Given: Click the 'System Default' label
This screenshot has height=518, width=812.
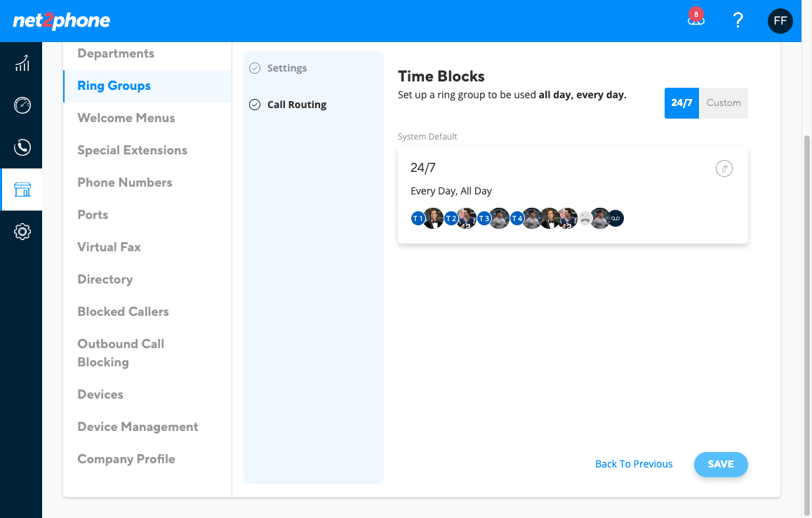Looking at the screenshot, I should coord(427,137).
